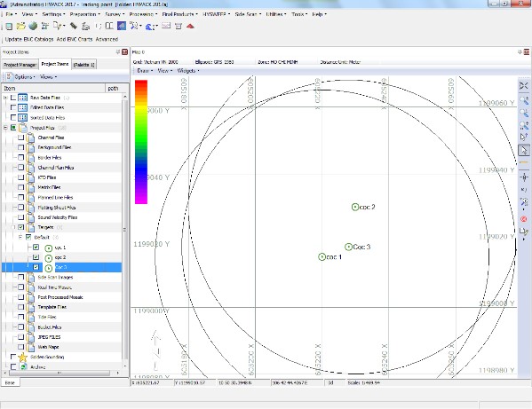Switch to the Palette 1 tab
Viewport: 532px width, 409px height.
click(x=83, y=65)
